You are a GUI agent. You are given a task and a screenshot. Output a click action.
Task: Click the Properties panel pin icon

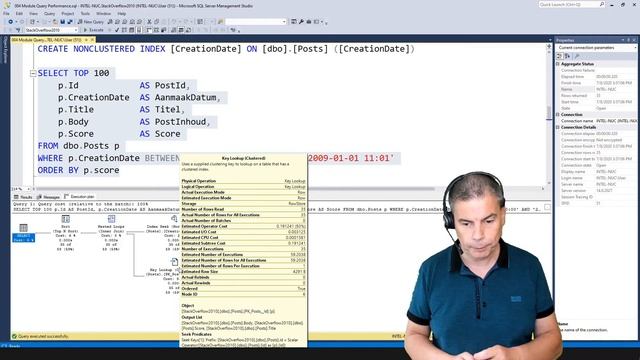(x=629, y=40)
